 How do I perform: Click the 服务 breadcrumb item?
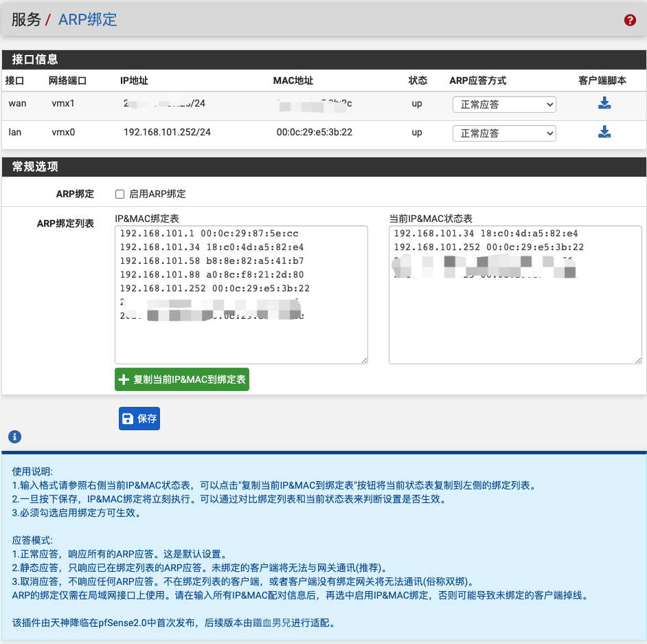pos(26,19)
